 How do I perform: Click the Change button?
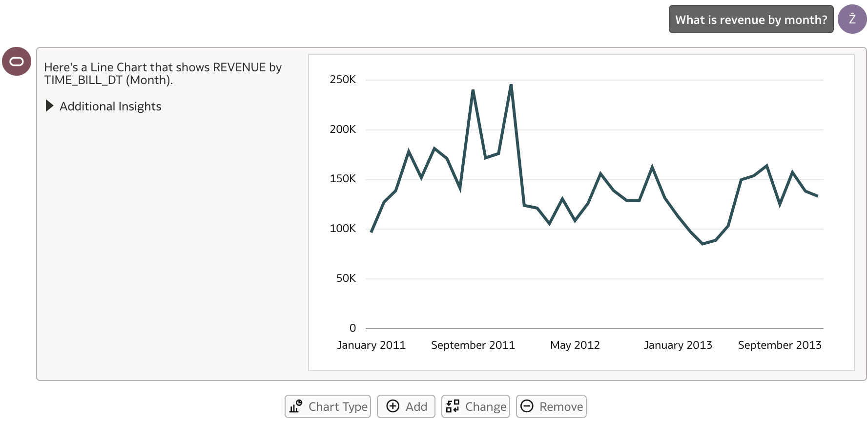(x=475, y=406)
